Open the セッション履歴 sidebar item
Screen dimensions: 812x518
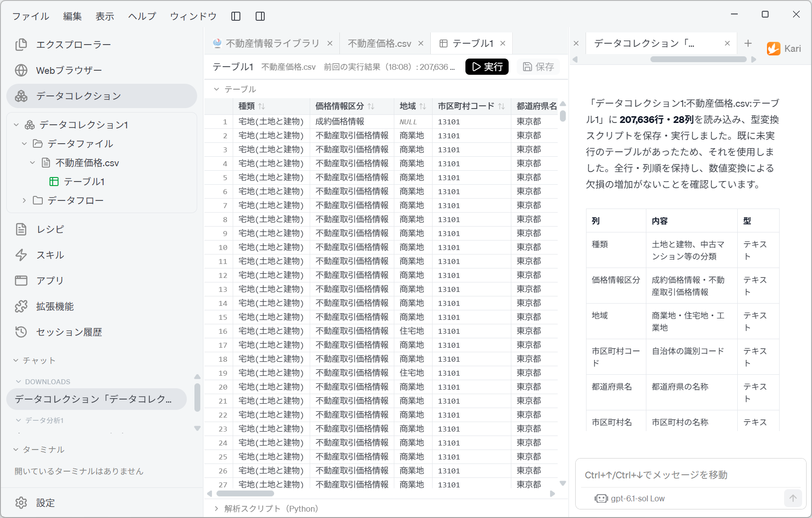coord(102,332)
